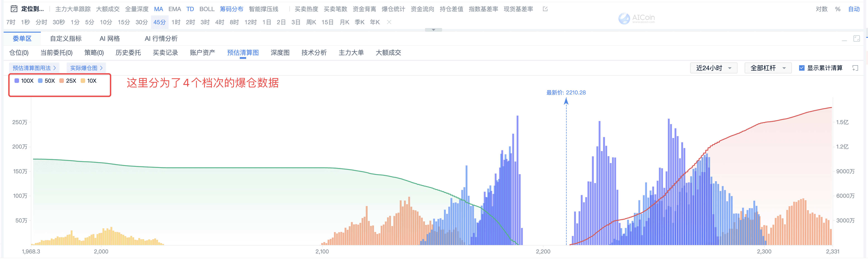Click the 最新价: 2210.28 price marker
The image size is (868, 260).
point(566,93)
